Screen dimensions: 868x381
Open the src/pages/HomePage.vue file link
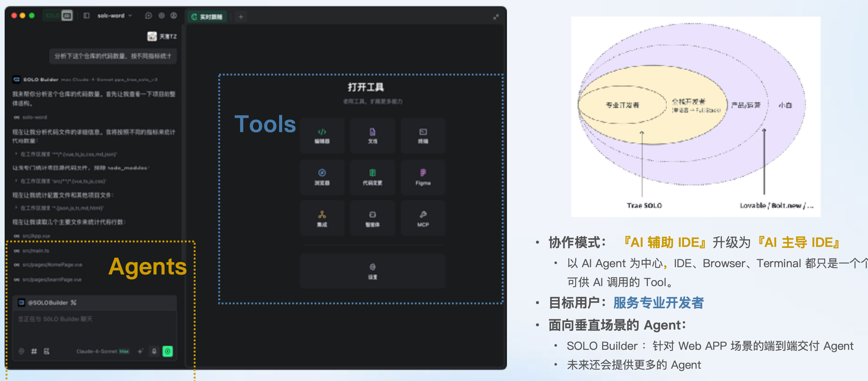[x=52, y=265]
